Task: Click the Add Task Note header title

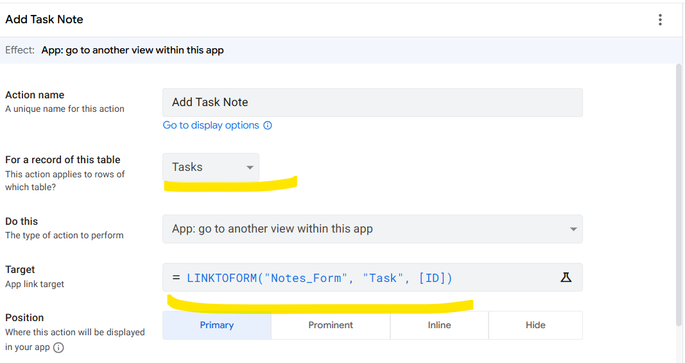Action: pyautogui.click(x=44, y=19)
